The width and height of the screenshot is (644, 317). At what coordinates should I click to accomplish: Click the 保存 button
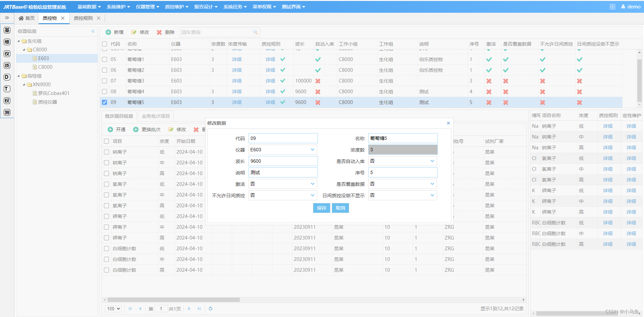pyautogui.click(x=322, y=208)
